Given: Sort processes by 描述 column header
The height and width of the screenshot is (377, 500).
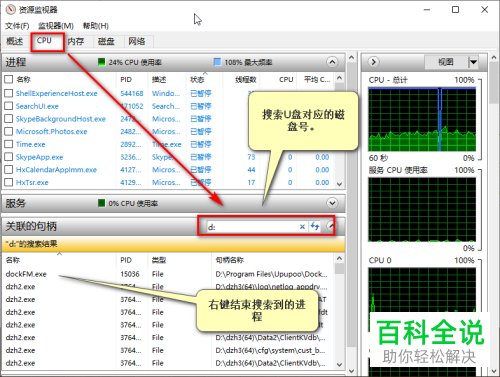Looking at the screenshot, I should (159, 80).
